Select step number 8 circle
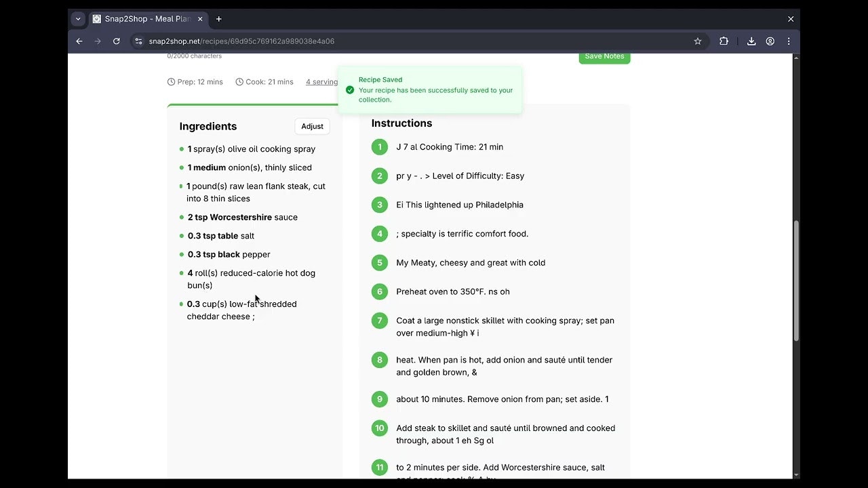This screenshot has width=868, height=488. (x=380, y=360)
